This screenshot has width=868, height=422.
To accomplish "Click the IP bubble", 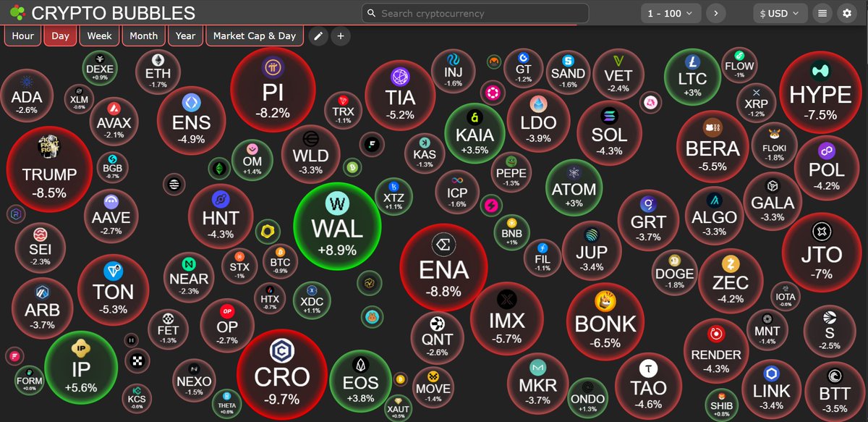I will (81, 368).
